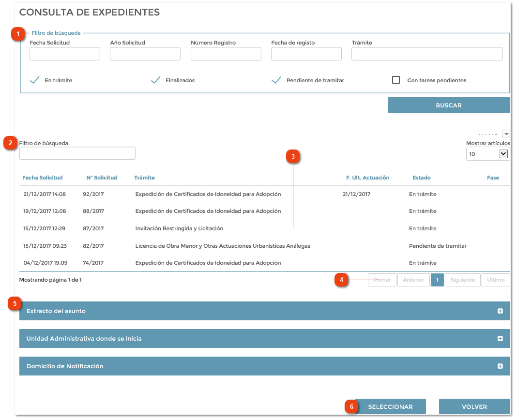The height and width of the screenshot is (420, 516).
Task: Select the 82/2017 Licencia de Obra Menor row
Action: (223, 246)
